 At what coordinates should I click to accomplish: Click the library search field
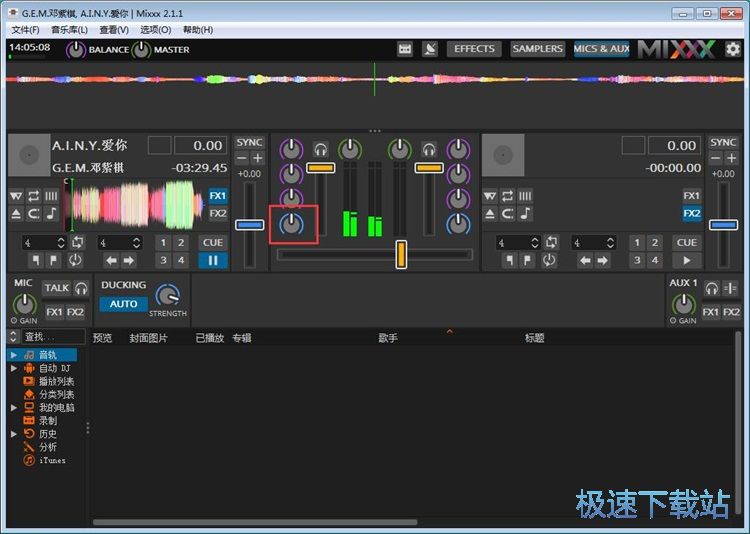[x=50, y=338]
